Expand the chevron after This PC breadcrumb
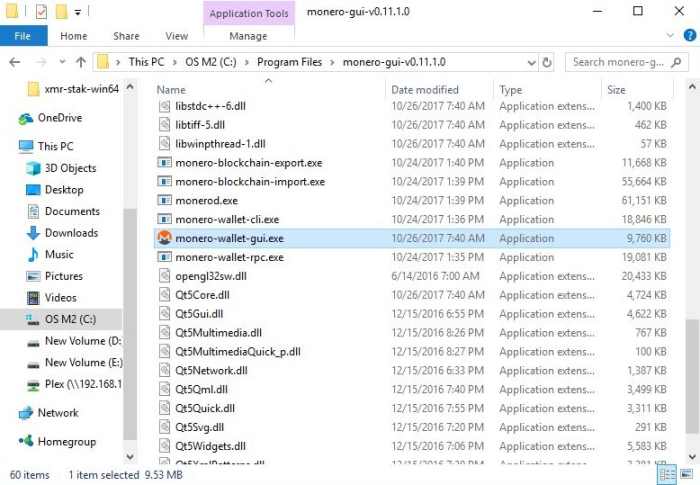Image resolution: width=700 pixels, height=485 pixels. [175, 63]
